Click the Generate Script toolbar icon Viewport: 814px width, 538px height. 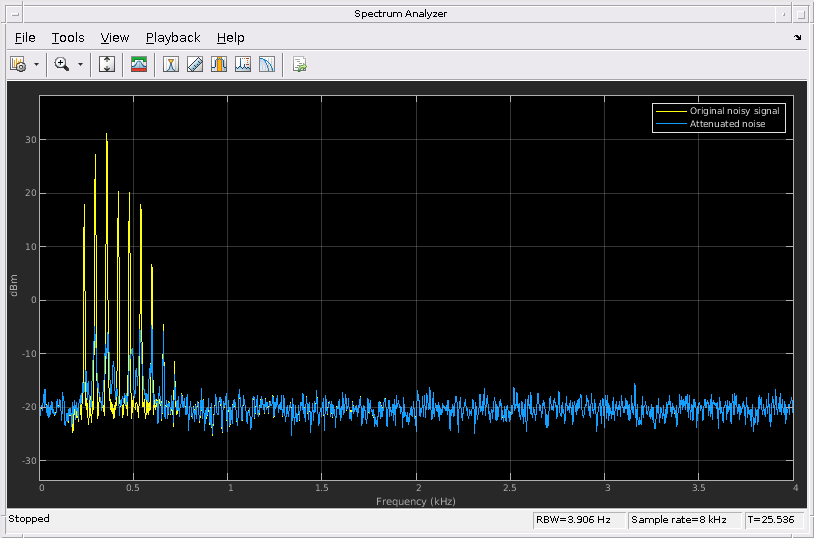[x=299, y=64]
